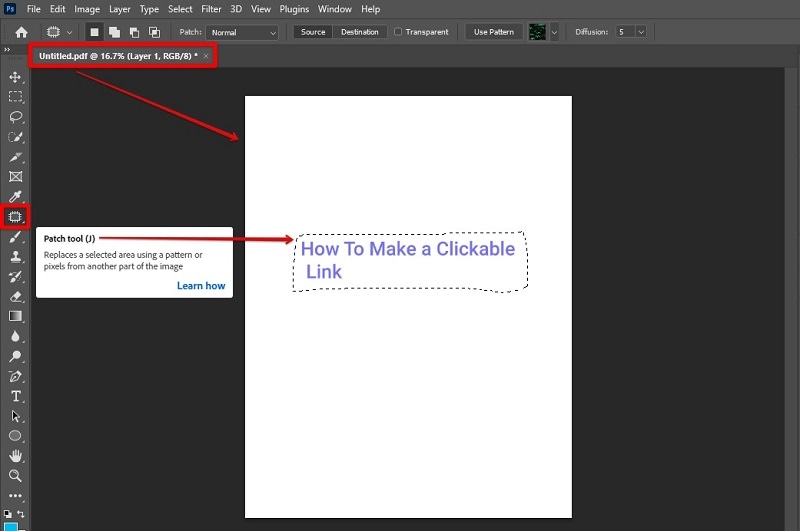Select the Lasso tool
800x531 pixels.
click(16, 116)
